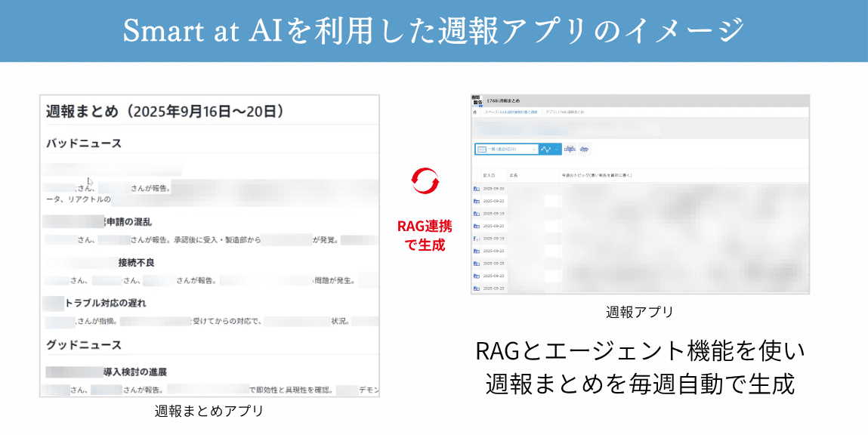Screen dimensions: 868x435
Task: Click the 週間報告 app icon in header
Action: tap(476, 100)
